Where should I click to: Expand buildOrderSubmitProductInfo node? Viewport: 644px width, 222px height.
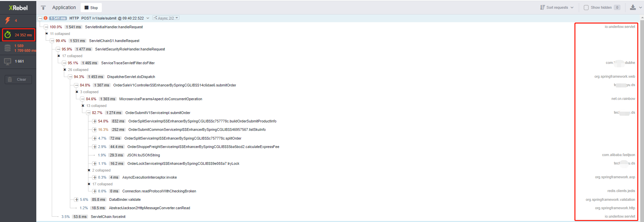click(94, 121)
